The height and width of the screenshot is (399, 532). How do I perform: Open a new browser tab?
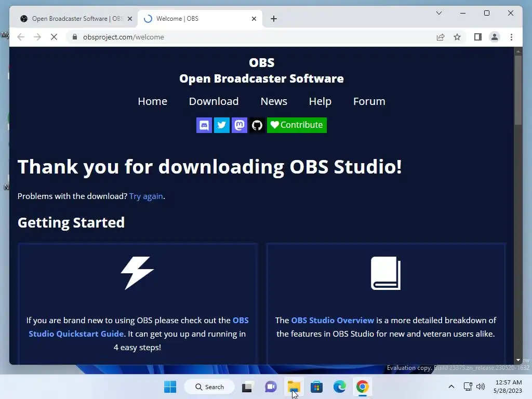[x=274, y=19]
